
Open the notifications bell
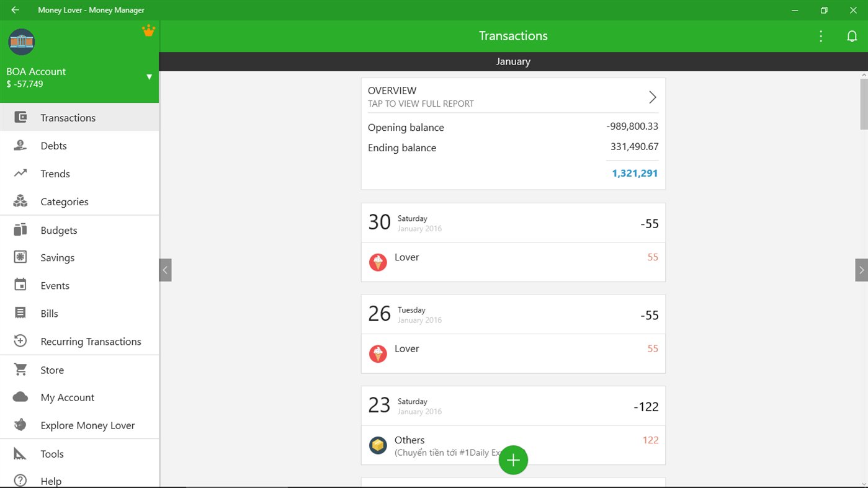tap(852, 36)
